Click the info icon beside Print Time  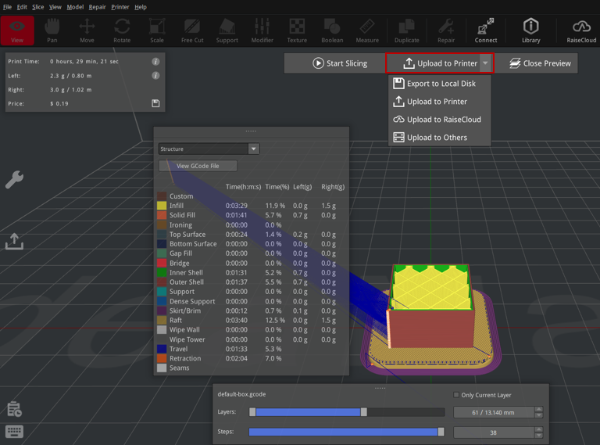[x=156, y=60]
